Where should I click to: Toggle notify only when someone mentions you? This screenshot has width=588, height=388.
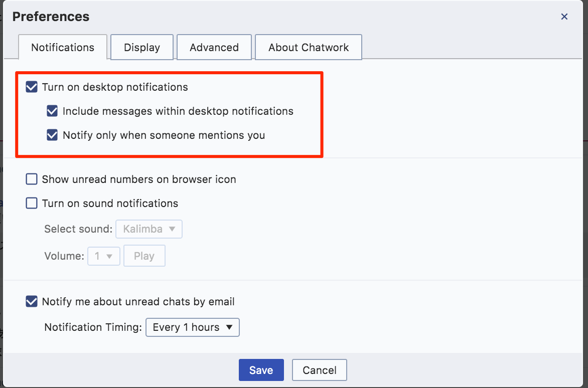(52, 135)
